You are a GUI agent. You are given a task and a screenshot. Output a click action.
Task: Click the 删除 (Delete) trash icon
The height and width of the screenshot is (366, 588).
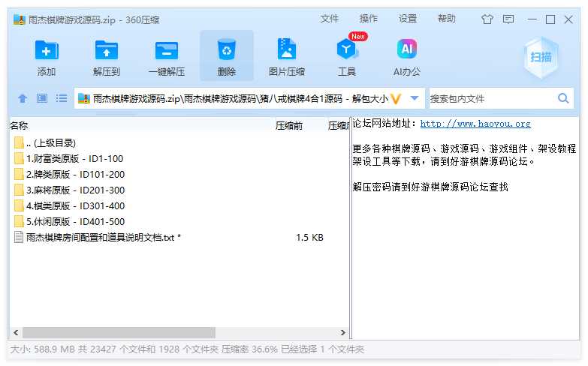[x=227, y=49]
